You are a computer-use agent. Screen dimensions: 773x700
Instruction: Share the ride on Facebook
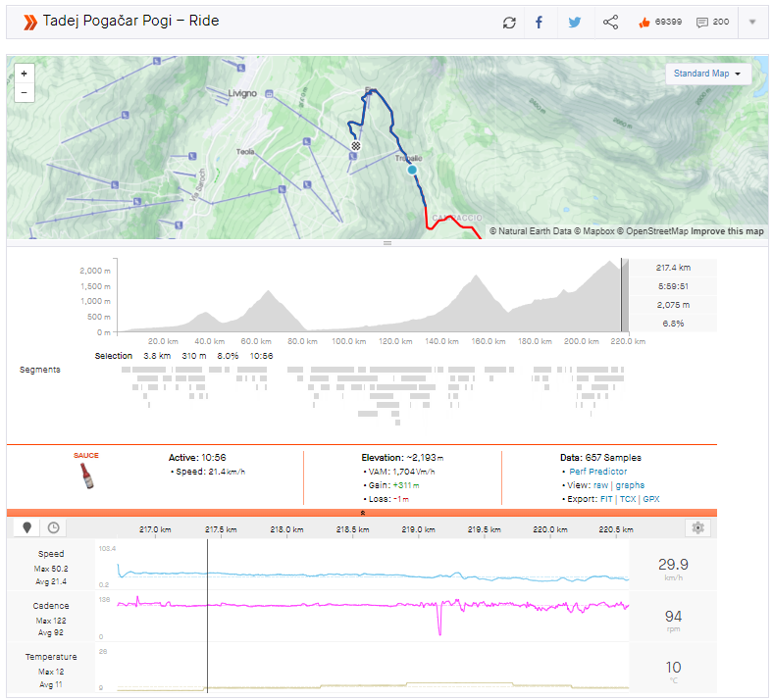coord(540,22)
